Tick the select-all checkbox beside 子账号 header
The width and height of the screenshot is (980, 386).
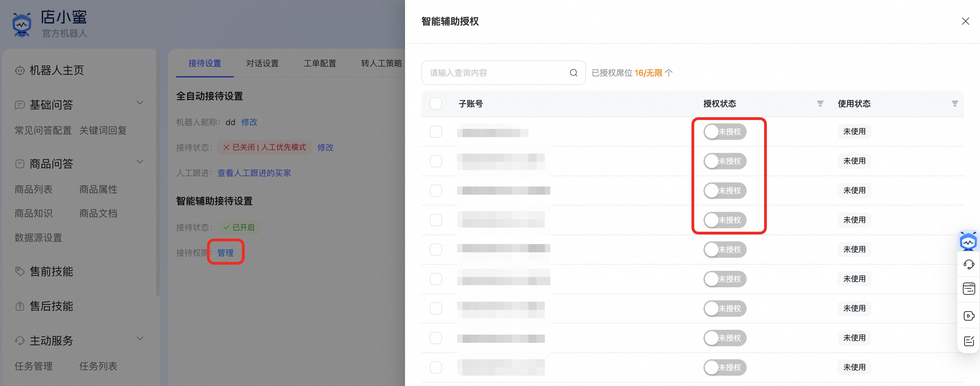tap(436, 104)
